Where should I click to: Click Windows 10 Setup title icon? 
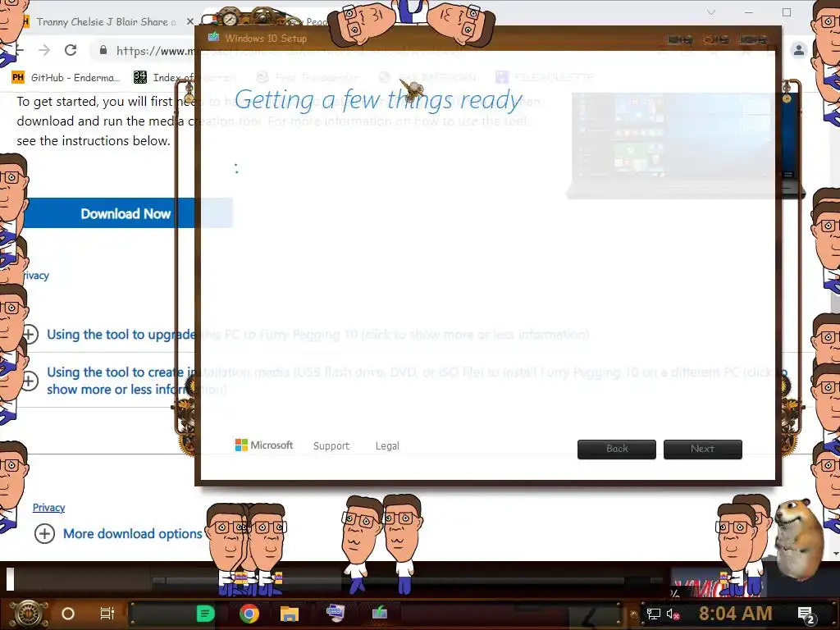click(214, 38)
